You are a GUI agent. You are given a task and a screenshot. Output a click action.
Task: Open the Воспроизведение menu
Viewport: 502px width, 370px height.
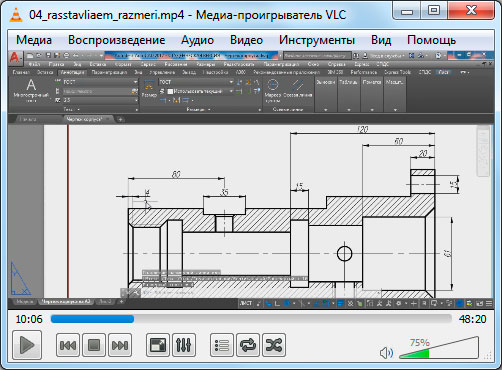(x=117, y=40)
